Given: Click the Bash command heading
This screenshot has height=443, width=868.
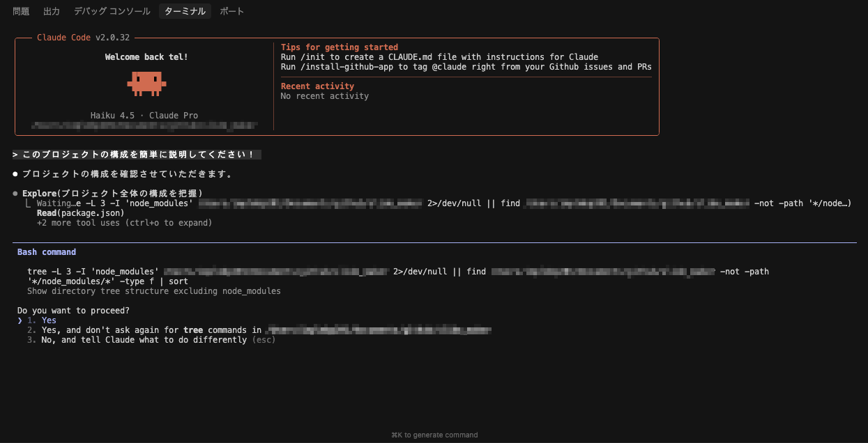Looking at the screenshot, I should pyautogui.click(x=47, y=252).
